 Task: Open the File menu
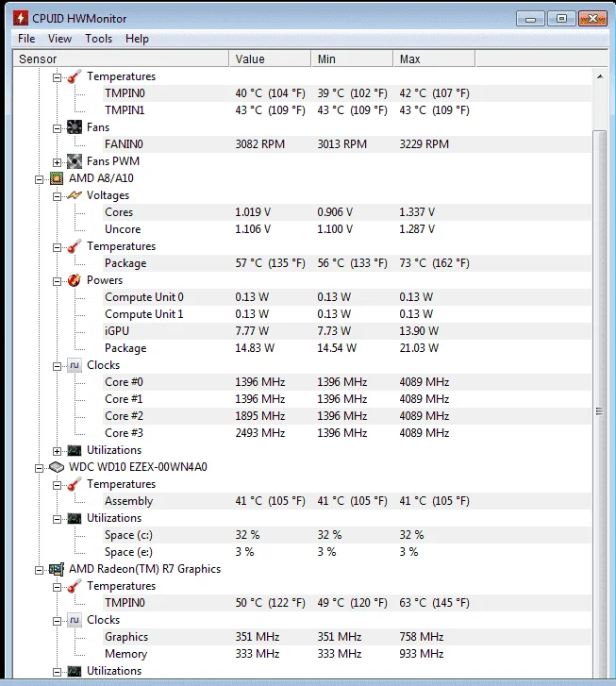pyautogui.click(x=26, y=39)
